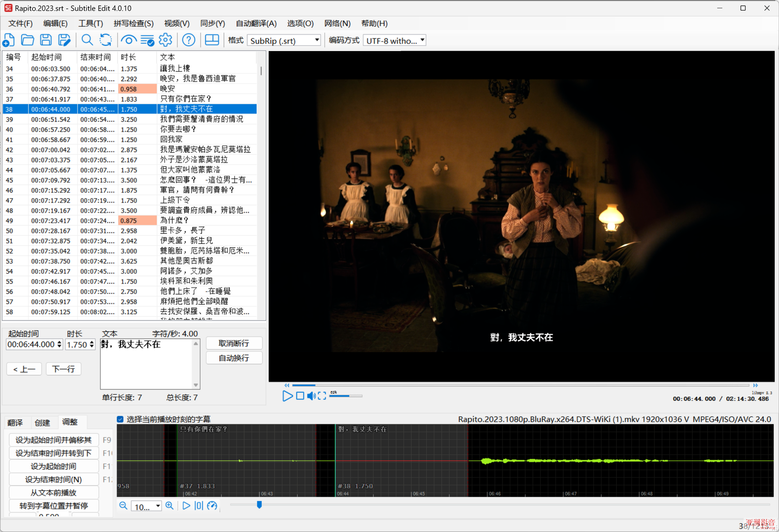Open the 拼写检查(S) menu
The image size is (779, 532).
(x=133, y=23)
